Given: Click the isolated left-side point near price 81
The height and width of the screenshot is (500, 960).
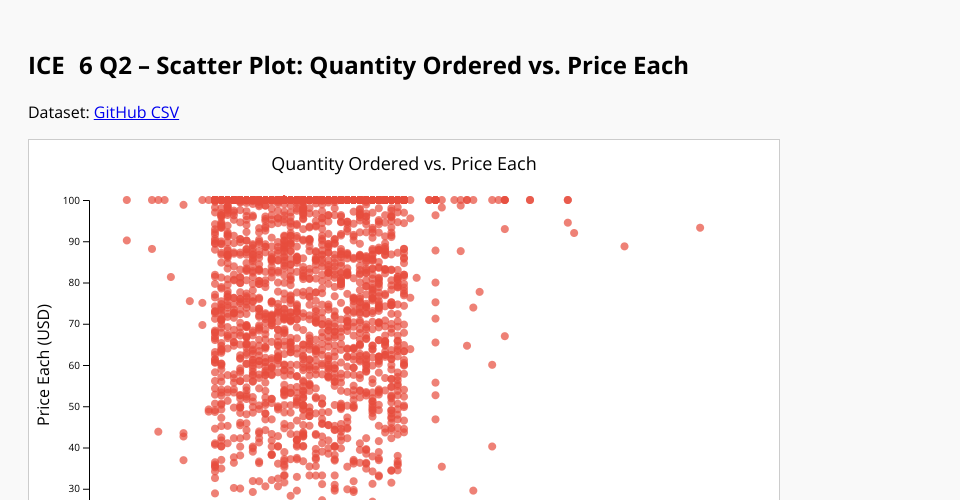Looking at the screenshot, I should (171, 277).
